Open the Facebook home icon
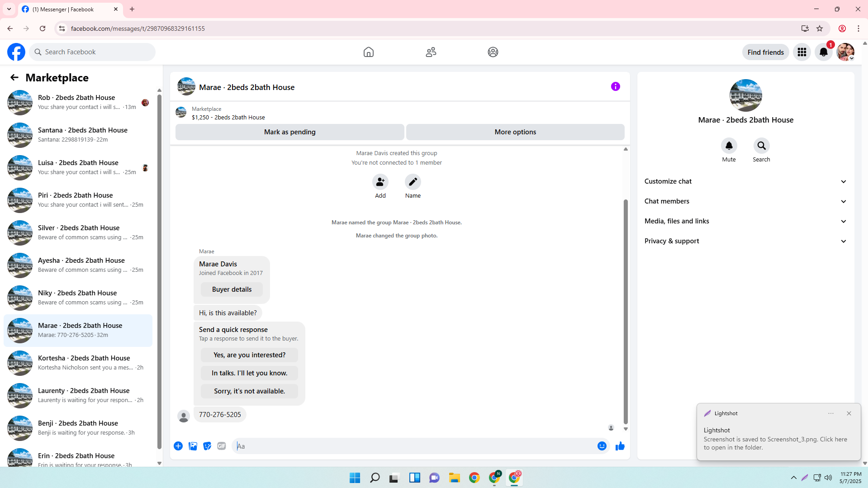The image size is (868, 488). (x=369, y=52)
